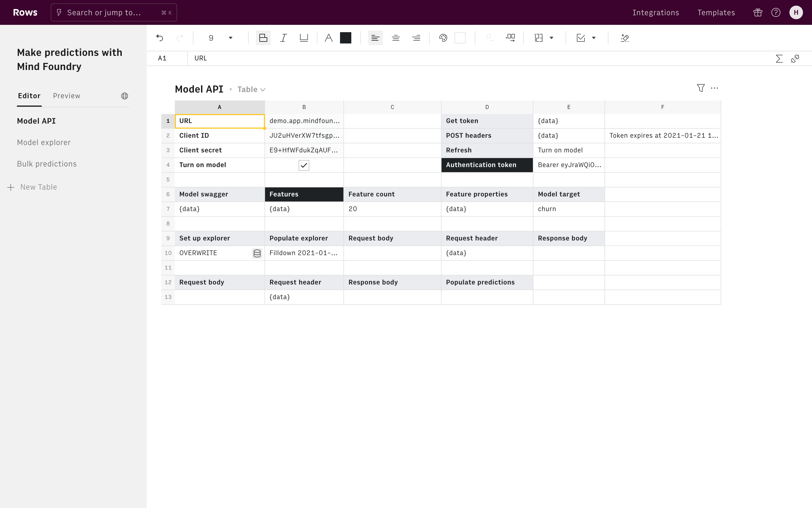Viewport: 812px width, 508px height.
Task: Open the black text color swatch
Action: [x=345, y=38]
